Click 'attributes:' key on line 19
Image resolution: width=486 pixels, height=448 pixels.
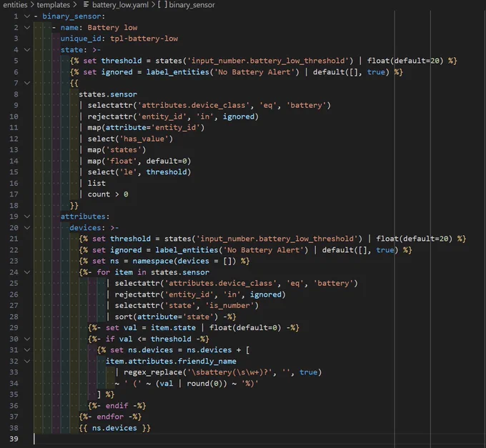click(85, 216)
